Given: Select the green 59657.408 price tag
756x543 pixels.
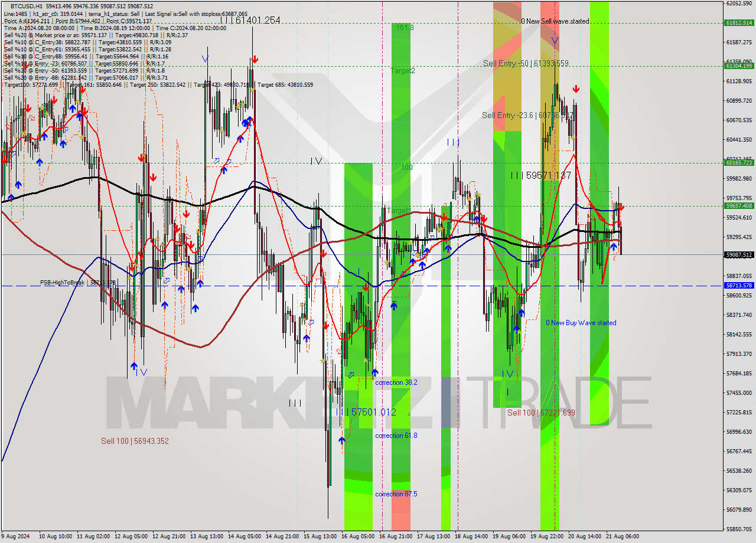Looking at the screenshot, I should coord(738,206).
